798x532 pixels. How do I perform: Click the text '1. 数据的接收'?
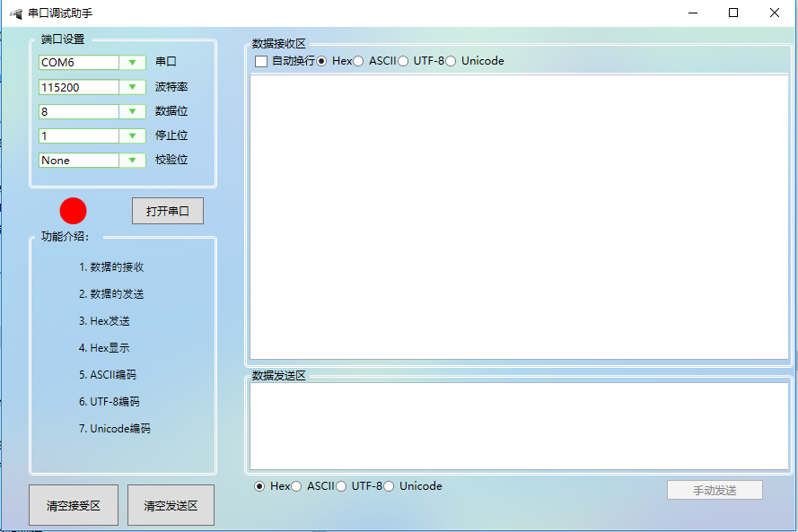click(x=111, y=267)
